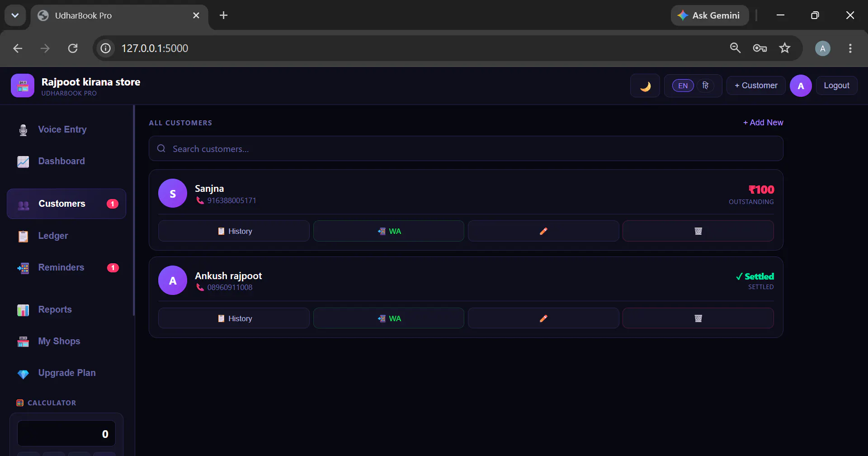Toggle dark mode moon icon
This screenshot has width=868, height=456.
[x=645, y=86]
